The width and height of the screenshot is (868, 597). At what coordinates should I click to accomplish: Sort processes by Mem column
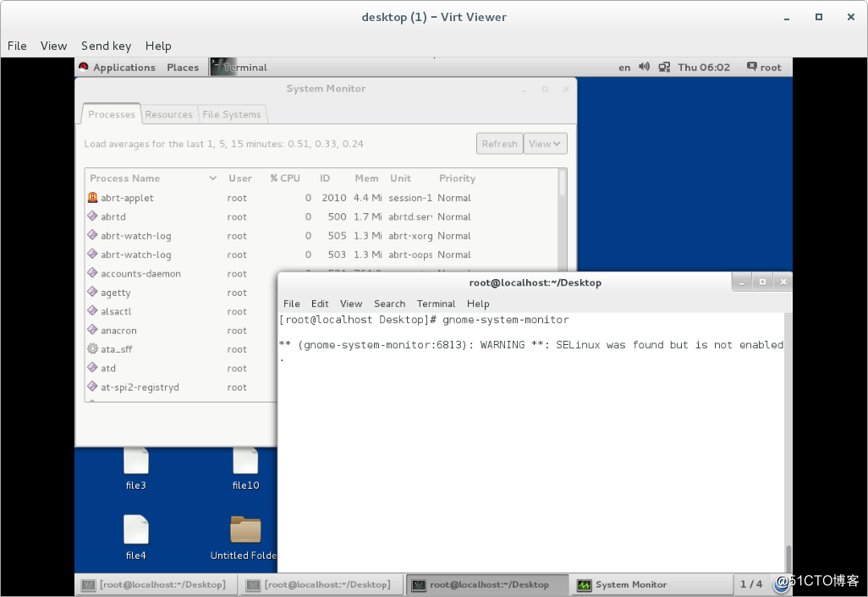(x=366, y=178)
